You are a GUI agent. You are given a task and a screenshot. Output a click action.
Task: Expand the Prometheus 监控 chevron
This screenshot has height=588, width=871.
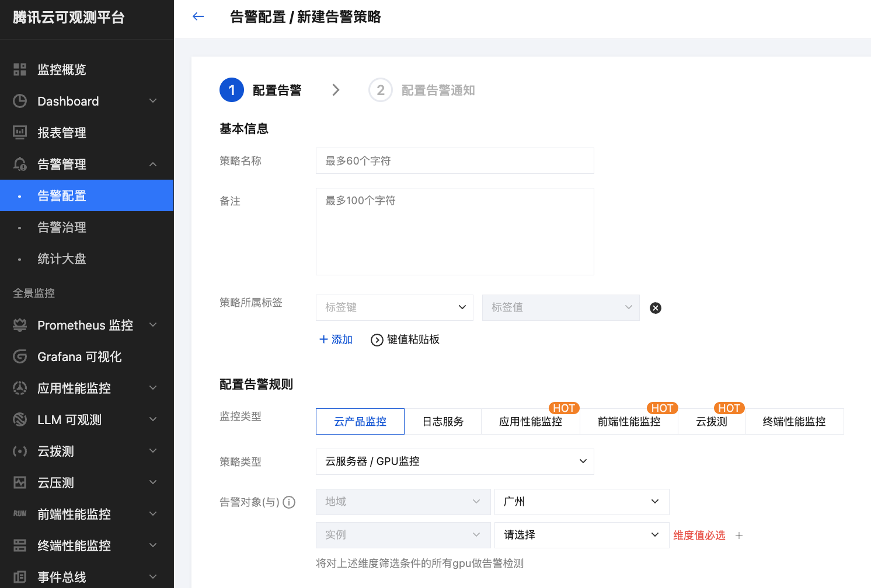point(153,325)
